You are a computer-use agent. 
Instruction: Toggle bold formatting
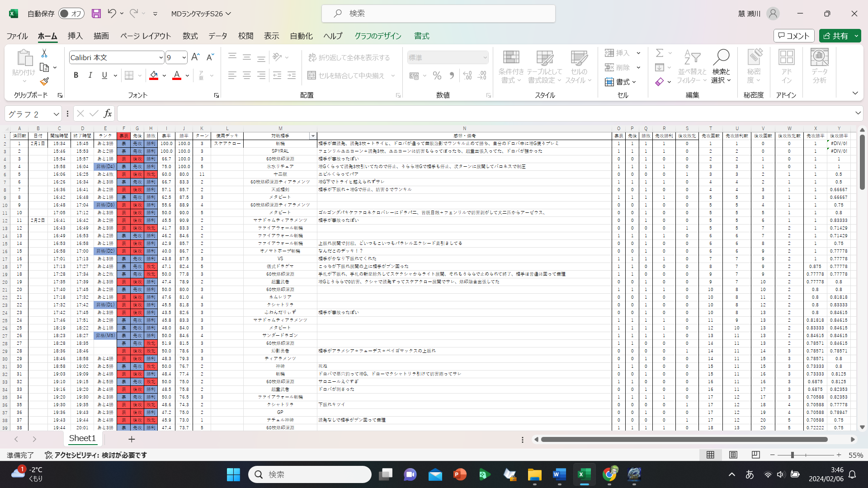click(76, 75)
